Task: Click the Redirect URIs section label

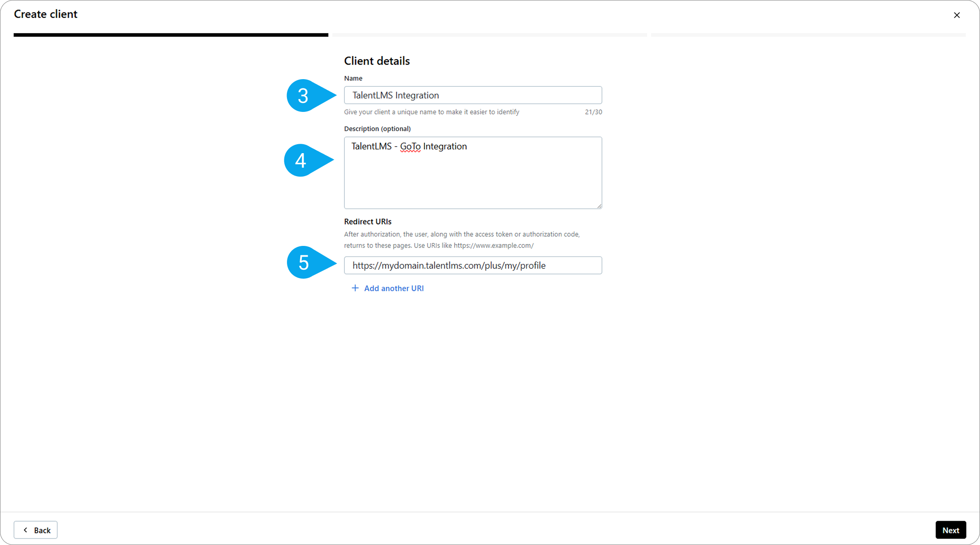Action: (367, 222)
